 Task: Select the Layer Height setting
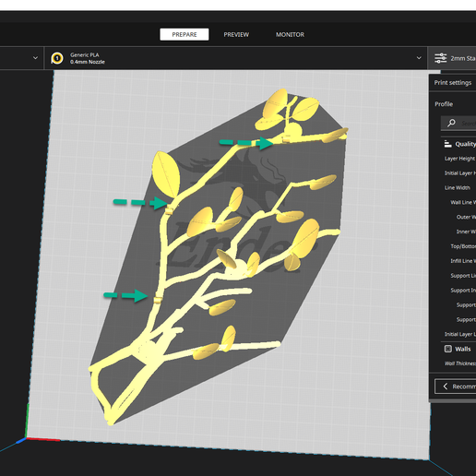tap(459, 159)
